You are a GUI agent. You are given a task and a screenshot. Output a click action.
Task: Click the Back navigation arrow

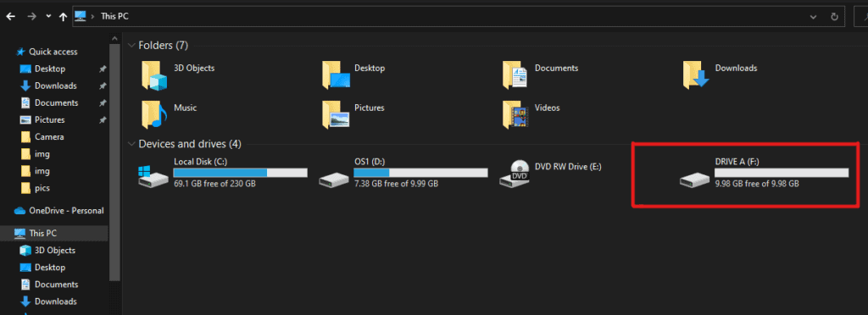coord(10,17)
